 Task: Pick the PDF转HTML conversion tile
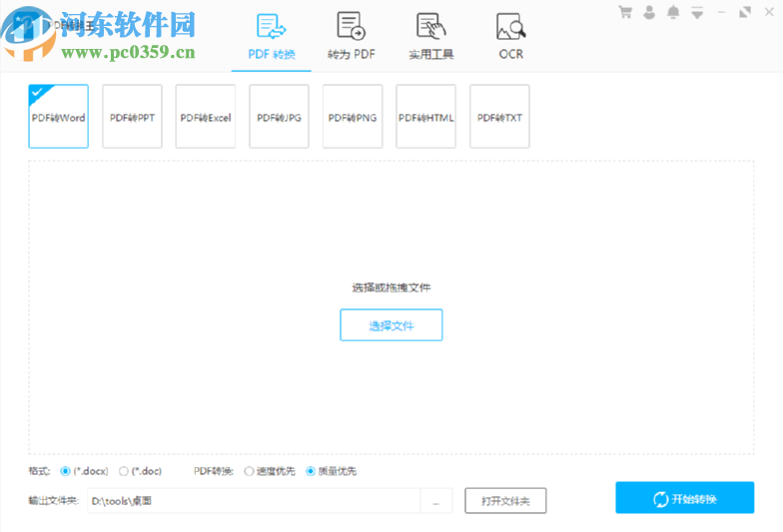coord(426,117)
